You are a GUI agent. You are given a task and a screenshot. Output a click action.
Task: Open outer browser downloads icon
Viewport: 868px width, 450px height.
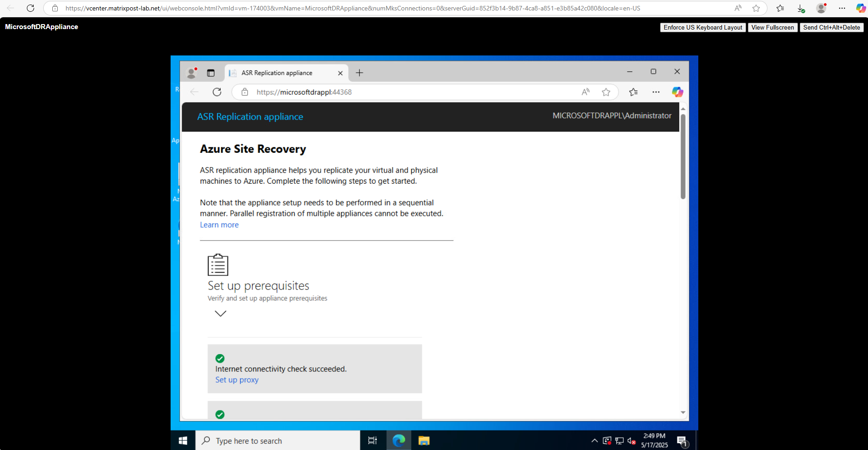[801, 8]
